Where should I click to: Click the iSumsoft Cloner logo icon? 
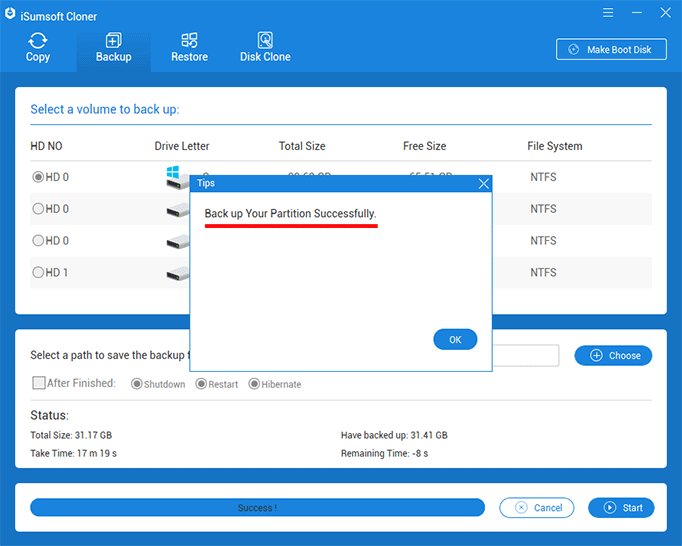pos(10,14)
